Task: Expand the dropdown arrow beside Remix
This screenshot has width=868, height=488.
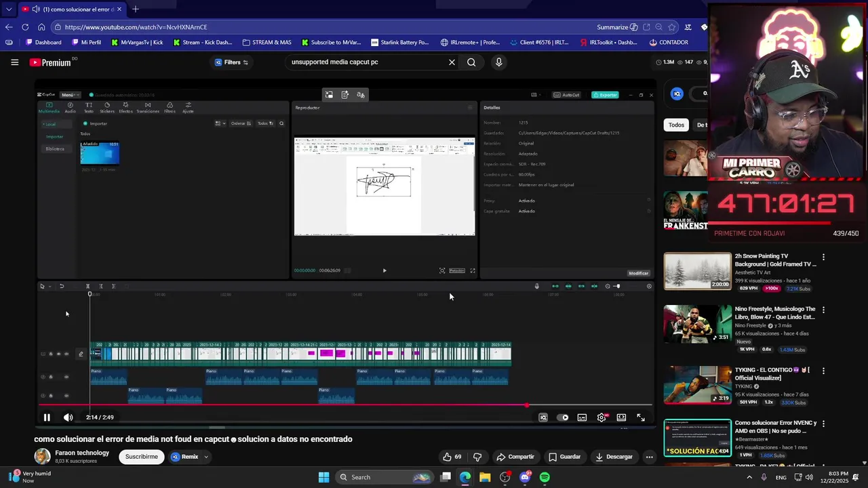Action: (206, 457)
